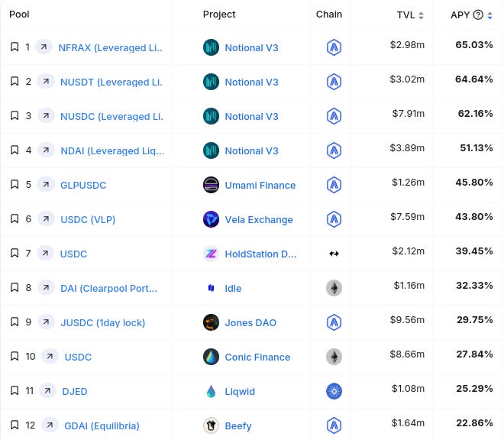This screenshot has width=504, height=440.
Task: Sort the table by APY arrows
Action: pos(489,15)
